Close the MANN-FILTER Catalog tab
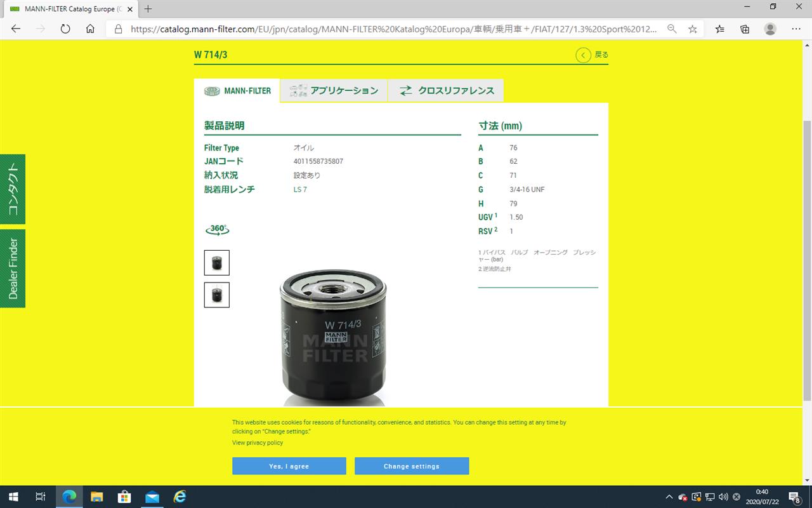The image size is (812, 508). [130, 9]
